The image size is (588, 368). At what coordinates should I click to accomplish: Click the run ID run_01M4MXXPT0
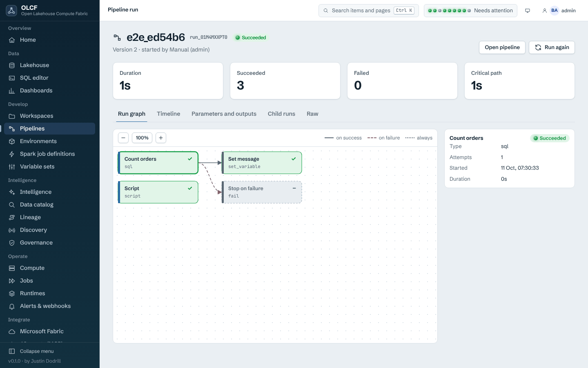[x=208, y=37]
